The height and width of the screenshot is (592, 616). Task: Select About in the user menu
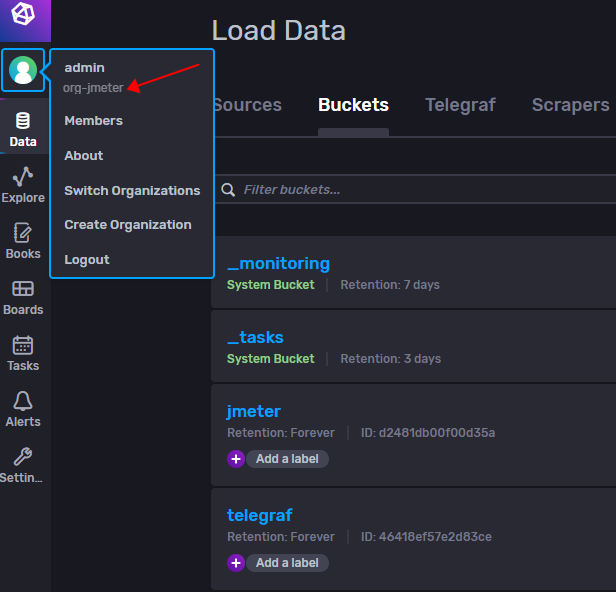[84, 156]
